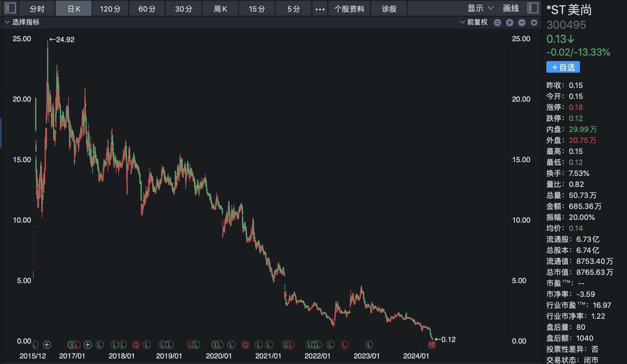Click the equals reset zoom icon
627x364 pixels.
point(497,23)
